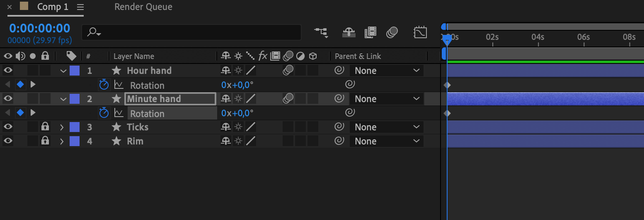Open the Rim layer parent dropdown
The image size is (644, 220).
coord(387,141)
